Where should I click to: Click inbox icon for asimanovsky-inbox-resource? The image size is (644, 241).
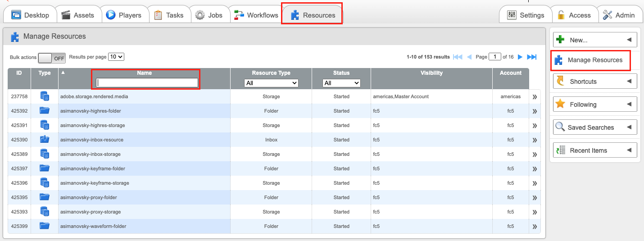[44, 140]
